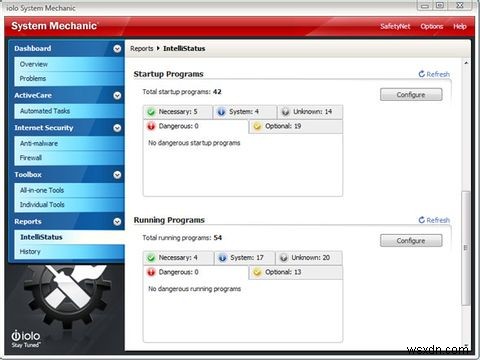
Task: Click the iolo Stay Tuned logo
Action: pos(26,339)
